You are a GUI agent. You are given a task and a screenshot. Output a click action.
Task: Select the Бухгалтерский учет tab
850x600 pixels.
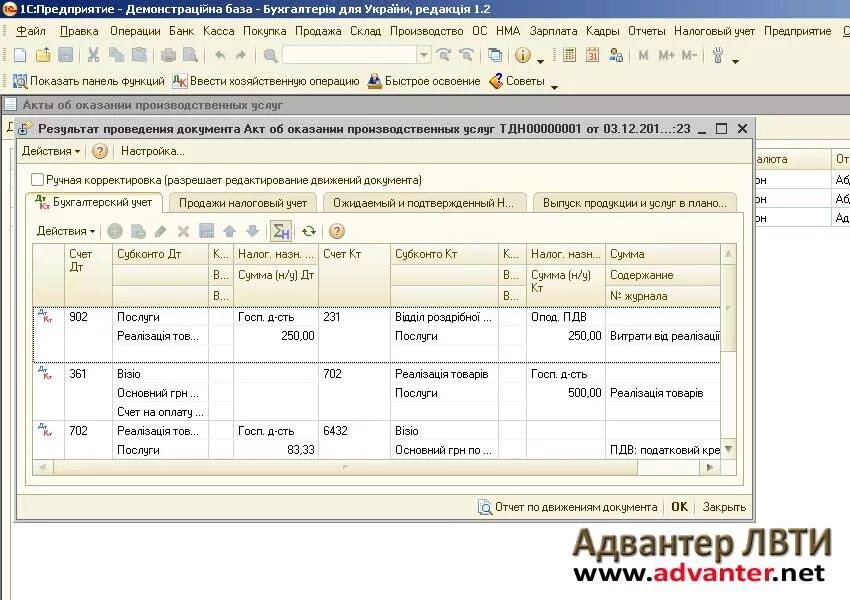pos(94,202)
